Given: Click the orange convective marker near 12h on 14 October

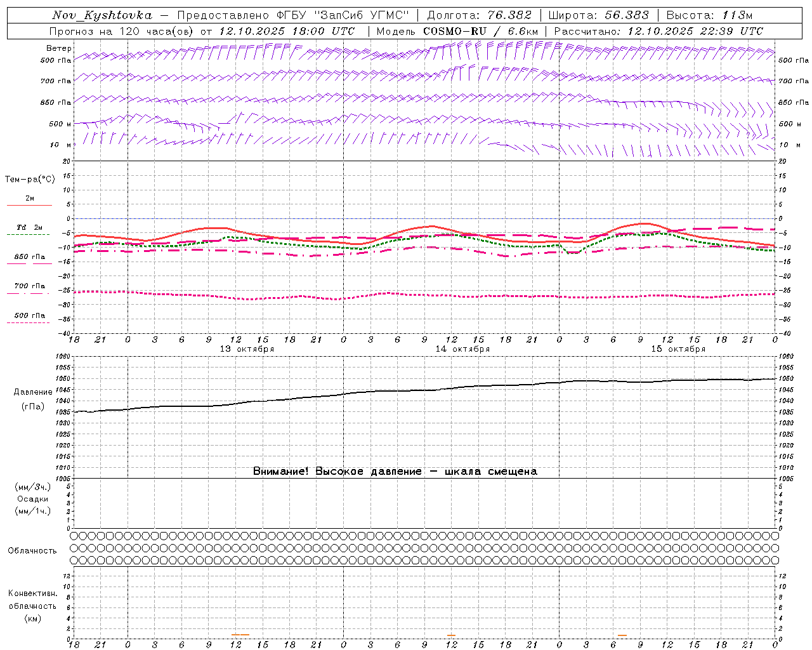Looking at the screenshot, I should click(x=451, y=635).
